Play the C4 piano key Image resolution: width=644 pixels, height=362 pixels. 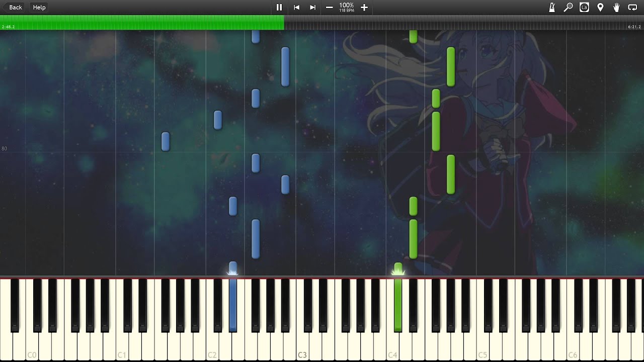tap(392, 347)
